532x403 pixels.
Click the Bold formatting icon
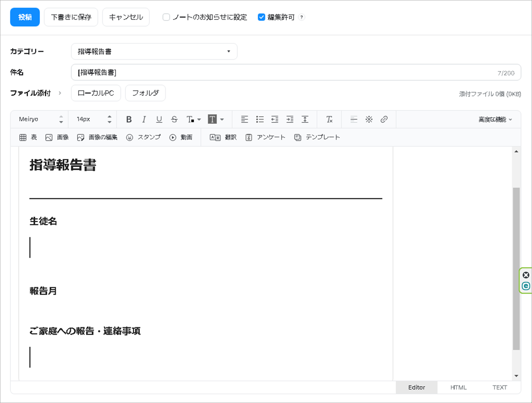[x=129, y=119]
